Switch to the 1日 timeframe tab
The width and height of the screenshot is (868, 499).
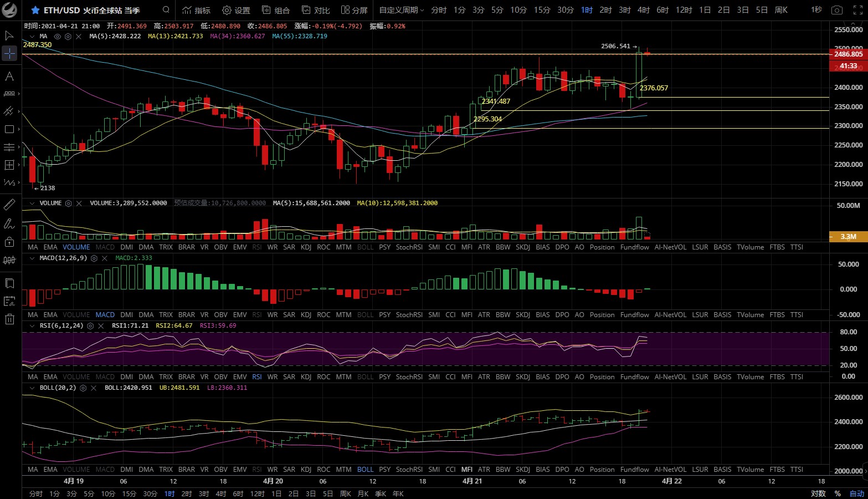(x=705, y=11)
